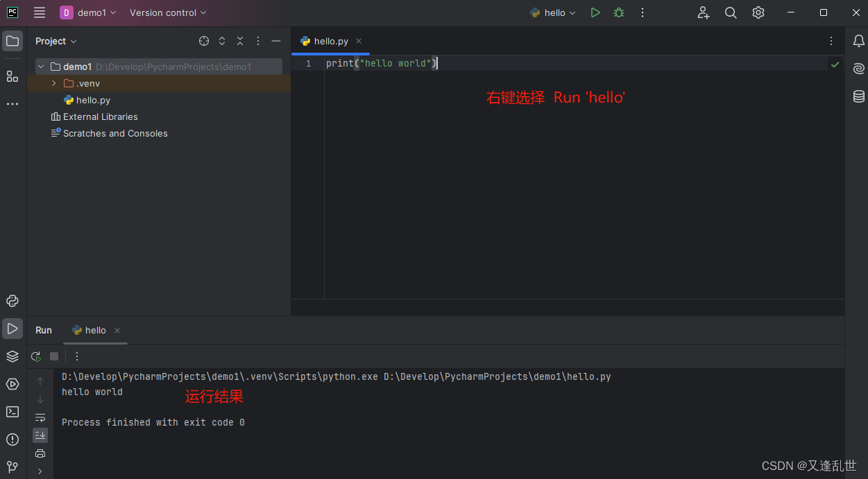Show more tool windows ellipsis in left sidebar
Image resolution: width=868 pixels, height=479 pixels.
click(x=12, y=104)
